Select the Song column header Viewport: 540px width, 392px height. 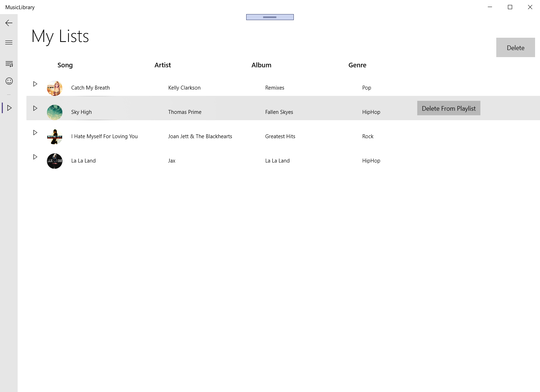click(x=65, y=65)
